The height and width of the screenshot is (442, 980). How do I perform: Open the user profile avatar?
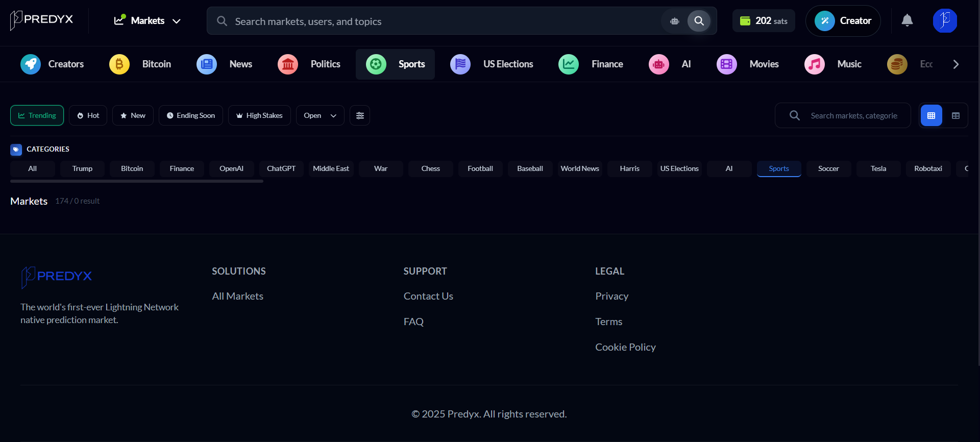coord(945,21)
